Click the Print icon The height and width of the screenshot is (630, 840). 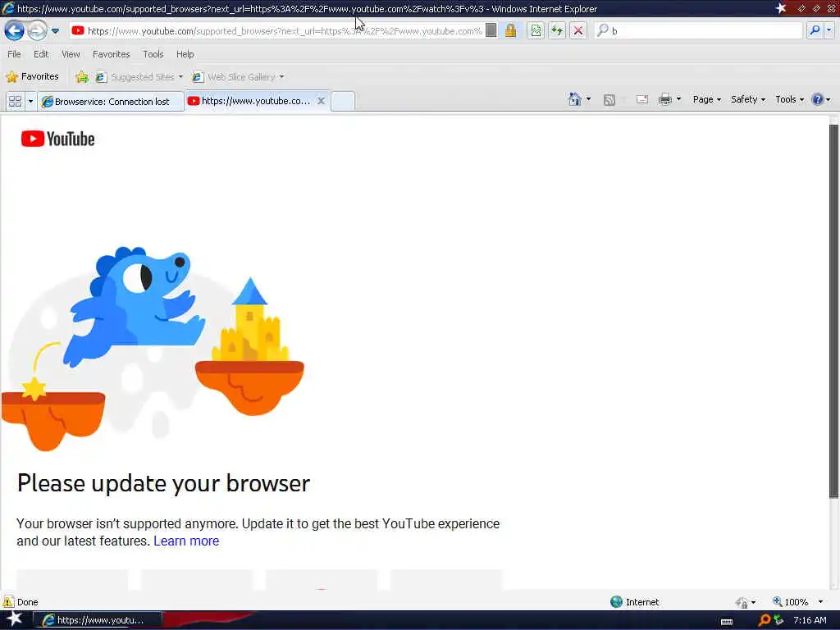coord(664,99)
